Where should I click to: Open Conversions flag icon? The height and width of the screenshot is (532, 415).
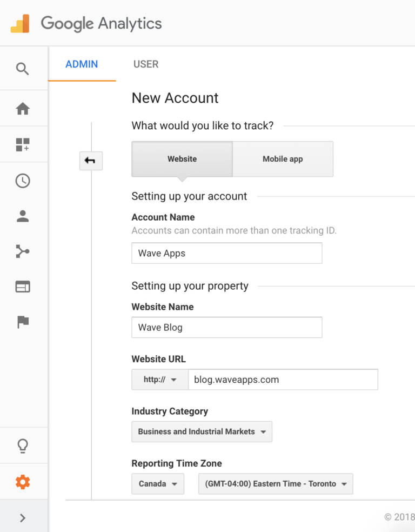pyautogui.click(x=23, y=322)
